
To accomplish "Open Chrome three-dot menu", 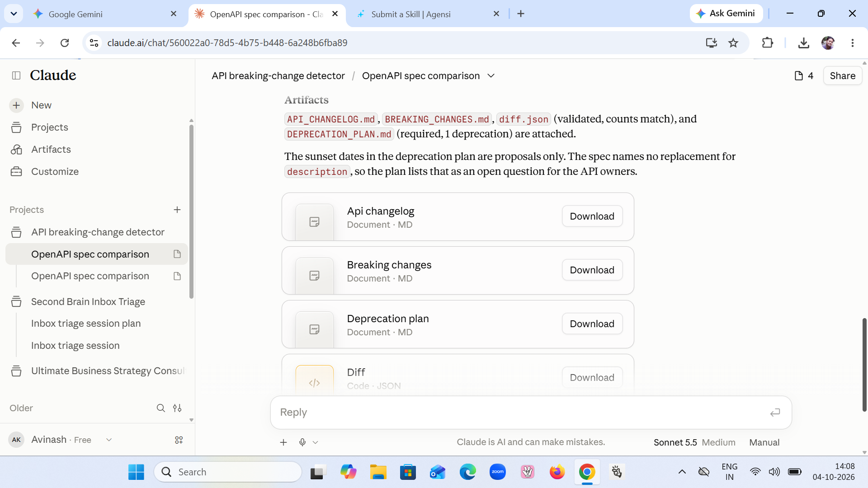I will pos(853,43).
